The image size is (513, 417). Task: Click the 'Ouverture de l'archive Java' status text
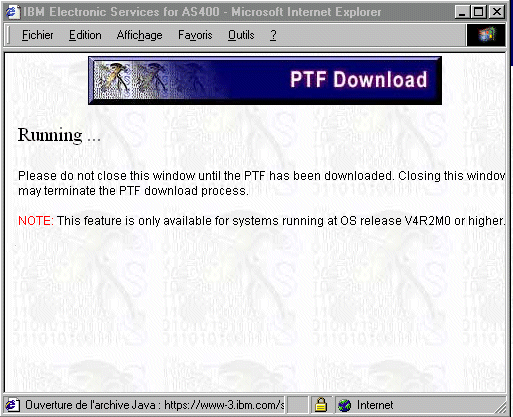coord(155,405)
